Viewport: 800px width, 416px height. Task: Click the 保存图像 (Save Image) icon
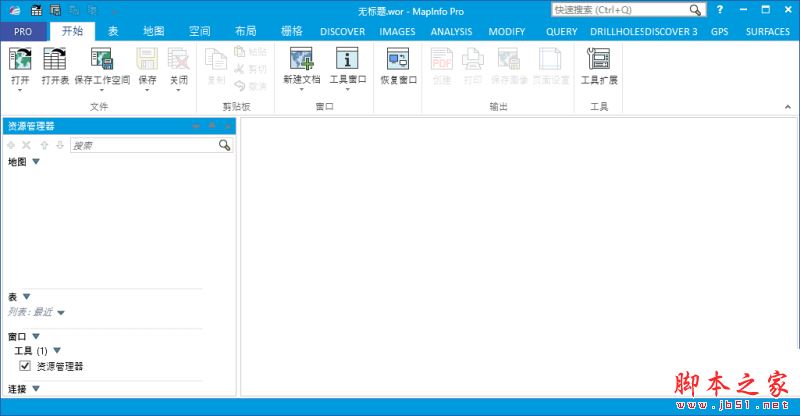pyautogui.click(x=509, y=59)
